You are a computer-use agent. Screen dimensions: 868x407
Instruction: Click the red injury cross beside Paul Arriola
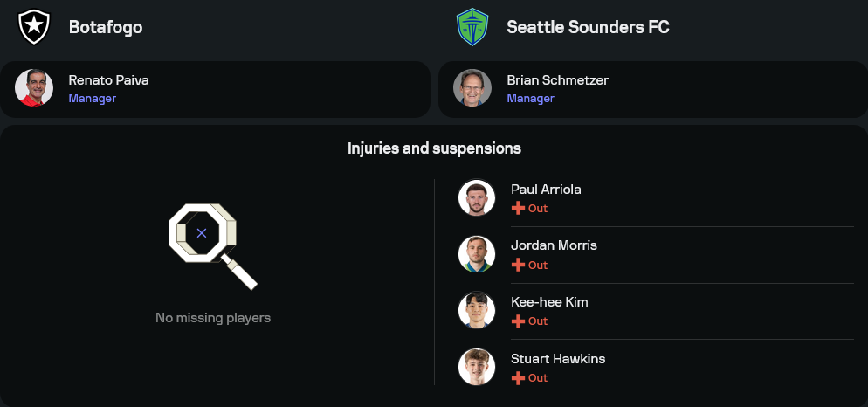coord(518,209)
